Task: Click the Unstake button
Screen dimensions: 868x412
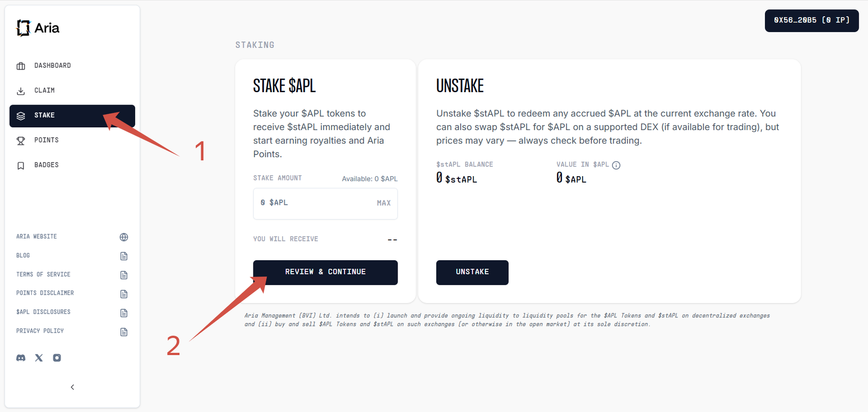Action: [x=472, y=272]
